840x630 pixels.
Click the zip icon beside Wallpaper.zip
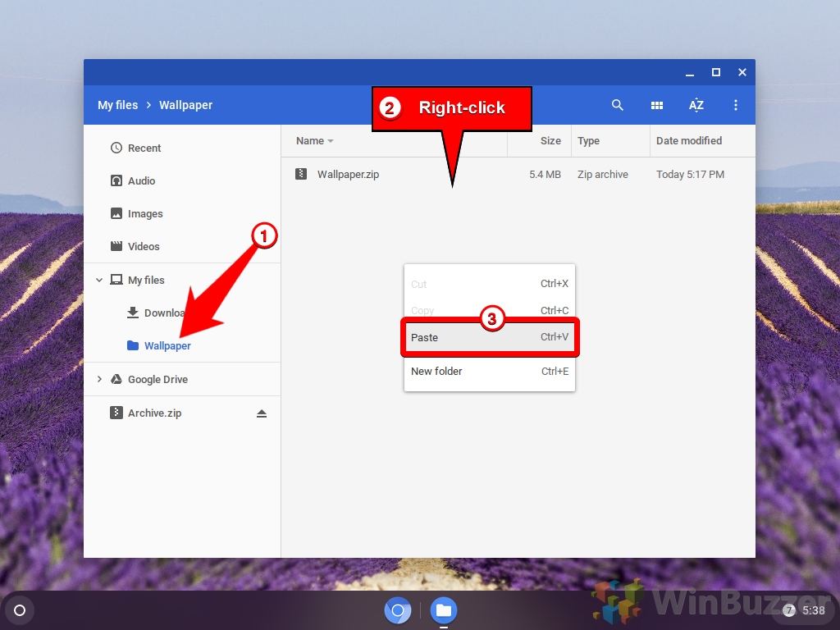point(301,174)
